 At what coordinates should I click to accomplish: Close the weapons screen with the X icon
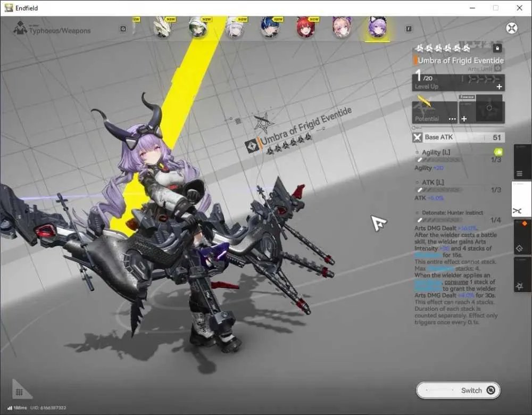coord(512,28)
